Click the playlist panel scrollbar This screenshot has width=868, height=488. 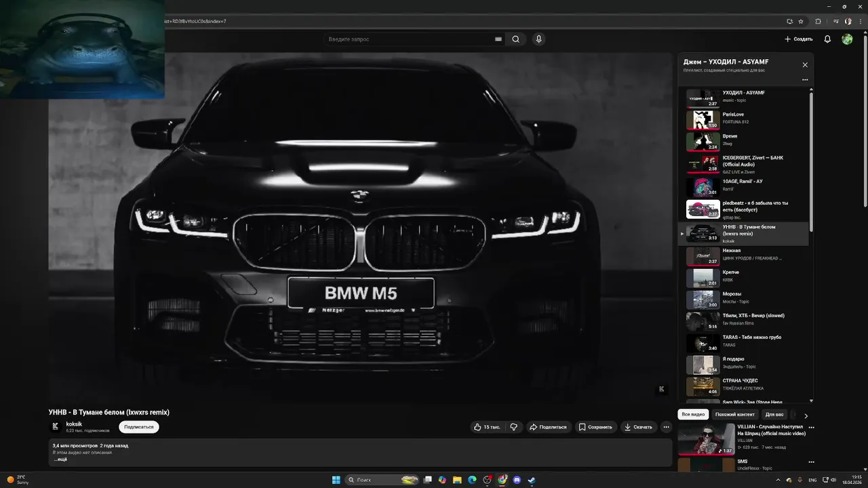811,163
